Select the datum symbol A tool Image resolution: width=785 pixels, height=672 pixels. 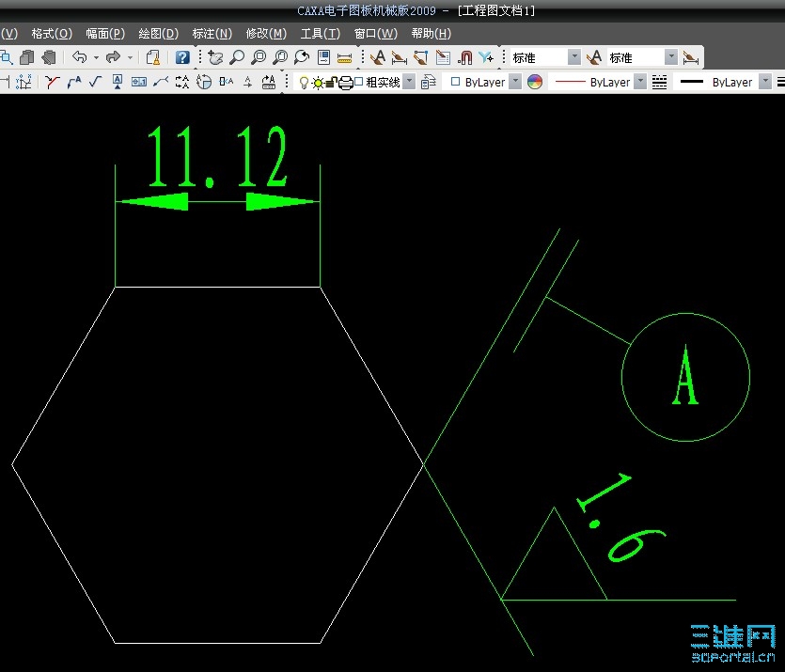pyautogui.click(x=118, y=82)
